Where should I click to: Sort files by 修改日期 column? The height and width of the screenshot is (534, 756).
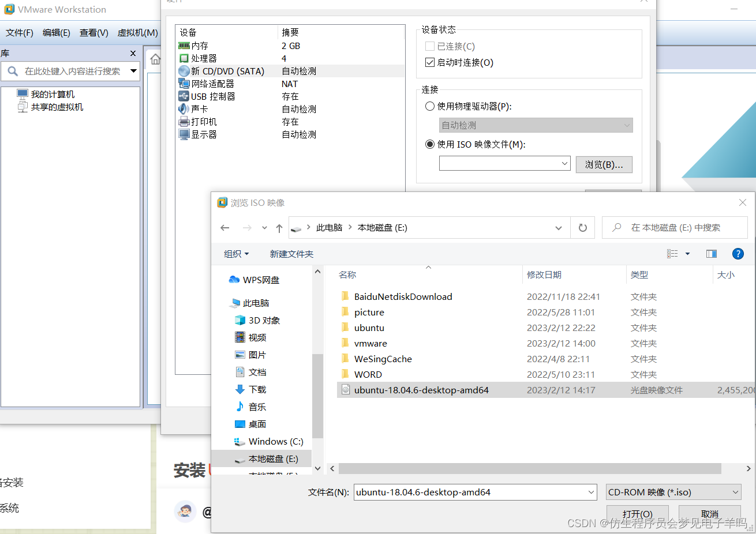point(544,275)
